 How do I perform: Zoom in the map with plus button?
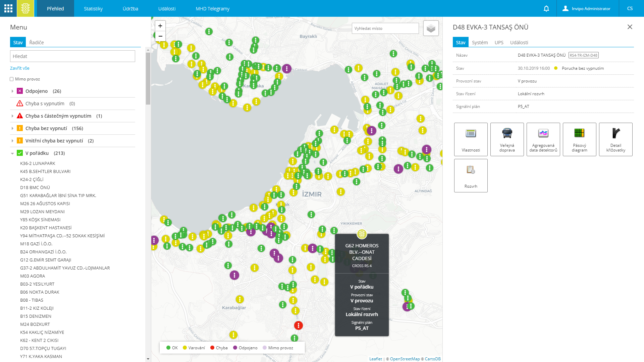coord(160,26)
